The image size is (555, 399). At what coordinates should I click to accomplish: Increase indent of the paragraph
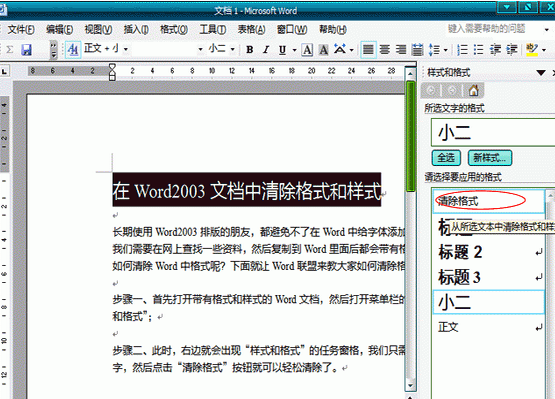click(512, 50)
